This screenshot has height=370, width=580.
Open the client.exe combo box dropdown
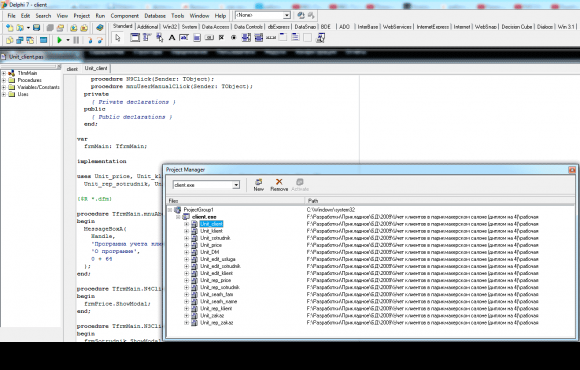pyautogui.click(x=236, y=185)
